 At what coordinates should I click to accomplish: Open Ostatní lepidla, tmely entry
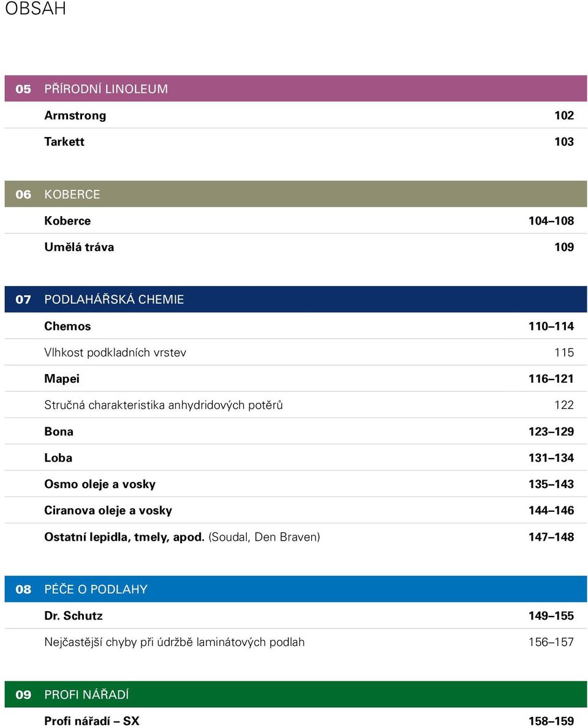pos(296,537)
